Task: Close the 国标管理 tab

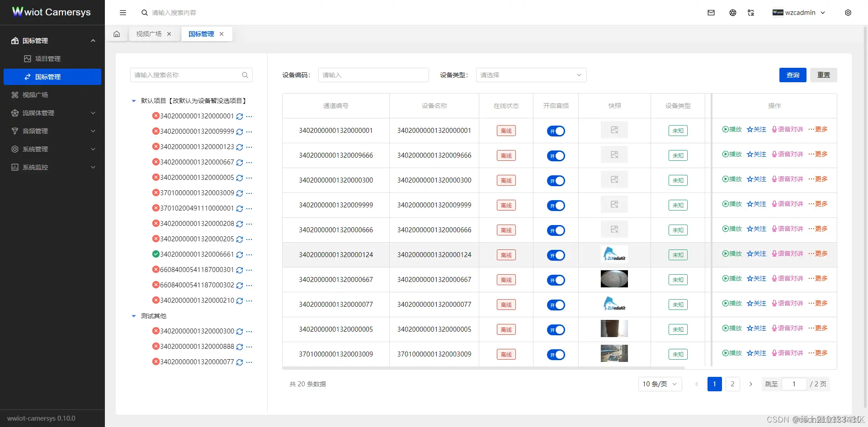Action: click(x=222, y=34)
